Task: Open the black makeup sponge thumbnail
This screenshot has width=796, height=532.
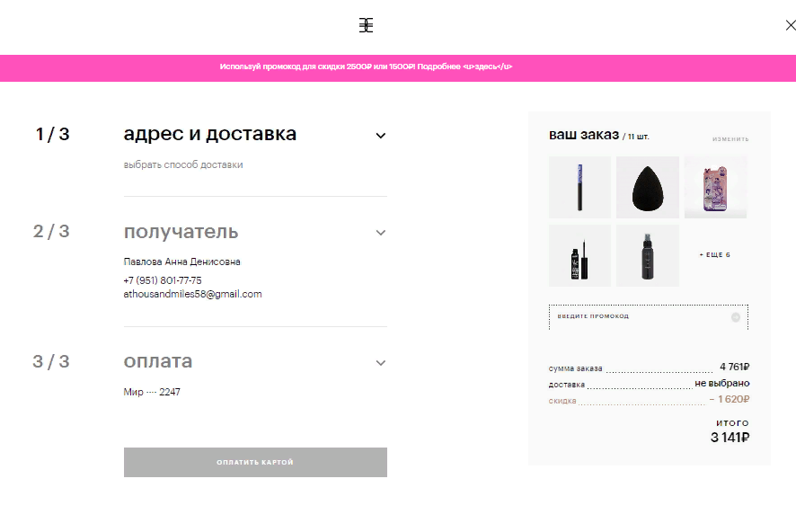Action: click(648, 187)
